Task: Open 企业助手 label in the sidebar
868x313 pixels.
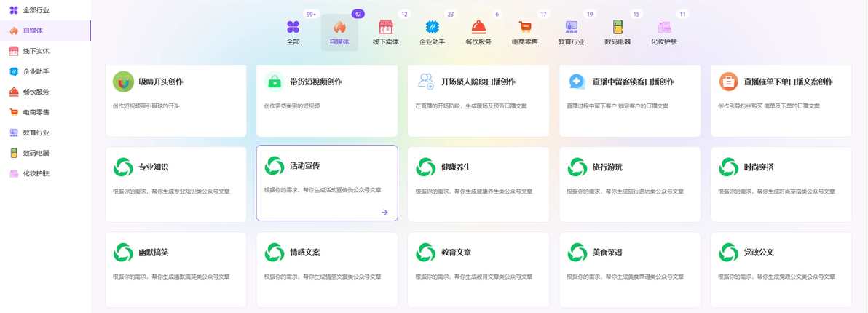Action: click(36, 71)
